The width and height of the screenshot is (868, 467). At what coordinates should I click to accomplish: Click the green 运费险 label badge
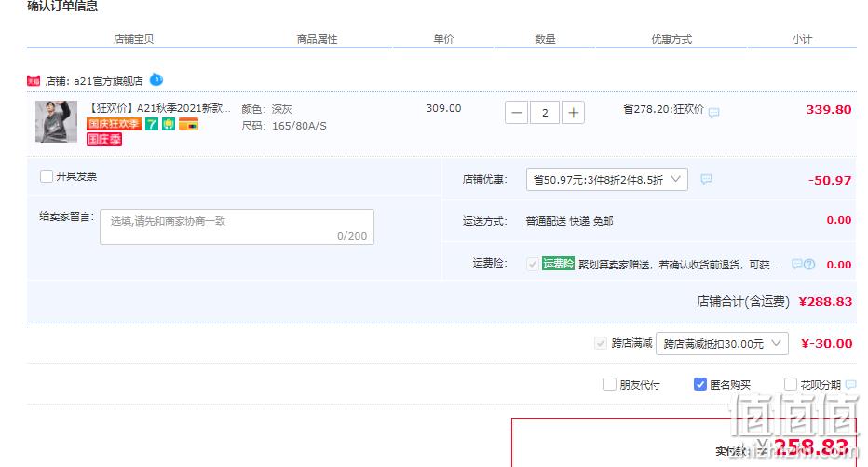(558, 264)
